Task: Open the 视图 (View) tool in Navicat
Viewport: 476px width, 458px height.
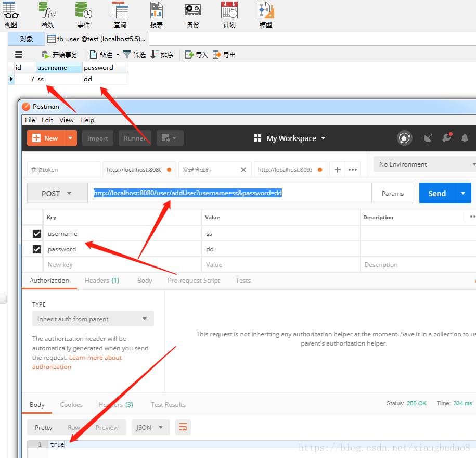Action: click(11, 15)
